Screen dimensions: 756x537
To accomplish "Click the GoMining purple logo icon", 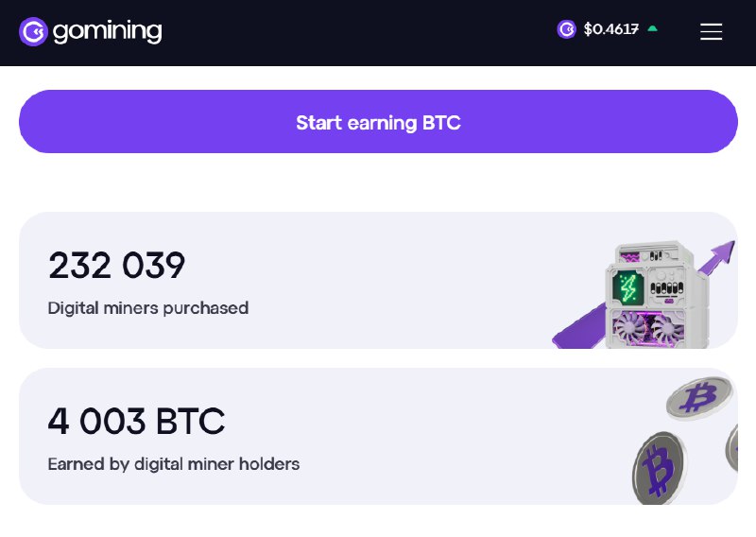I will (33, 32).
